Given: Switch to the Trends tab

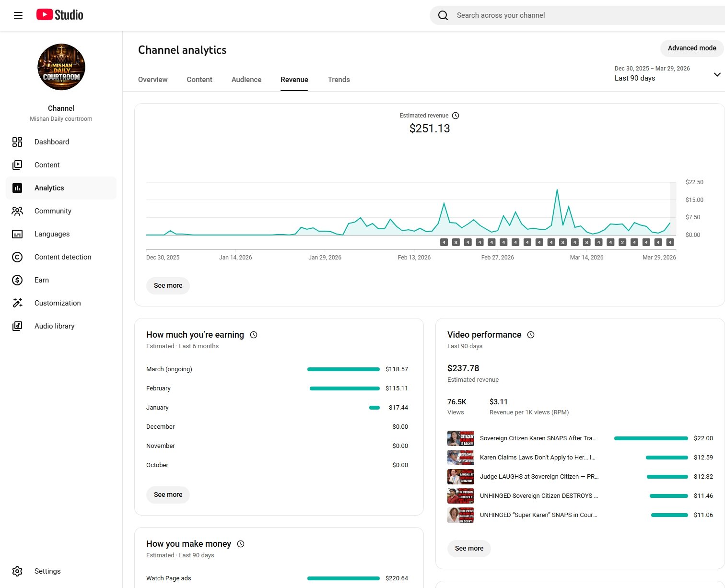Looking at the screenshot, I should pos(339,80).
